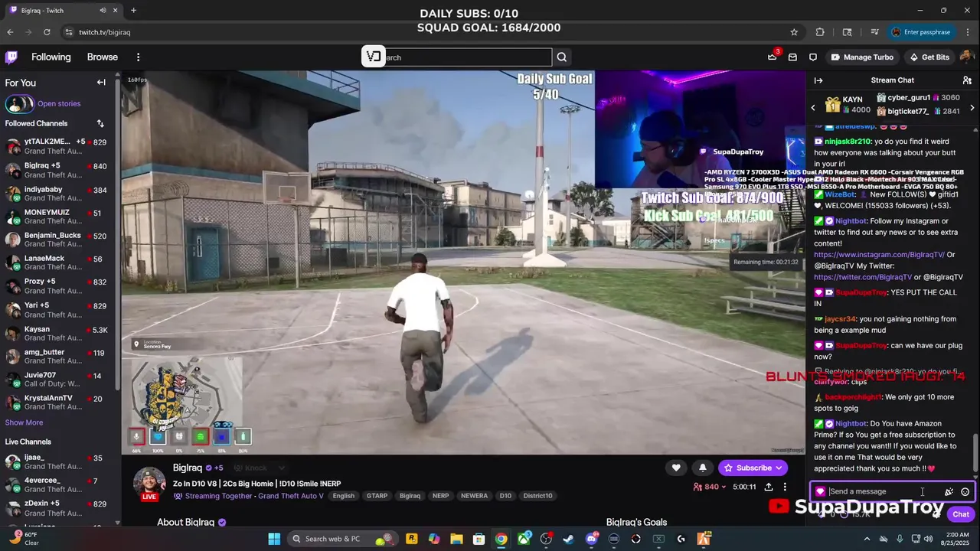The height and width of the screenshot is (551, 980).
Task: Open BigIraq Instagram link in chat
Action: 879,255
